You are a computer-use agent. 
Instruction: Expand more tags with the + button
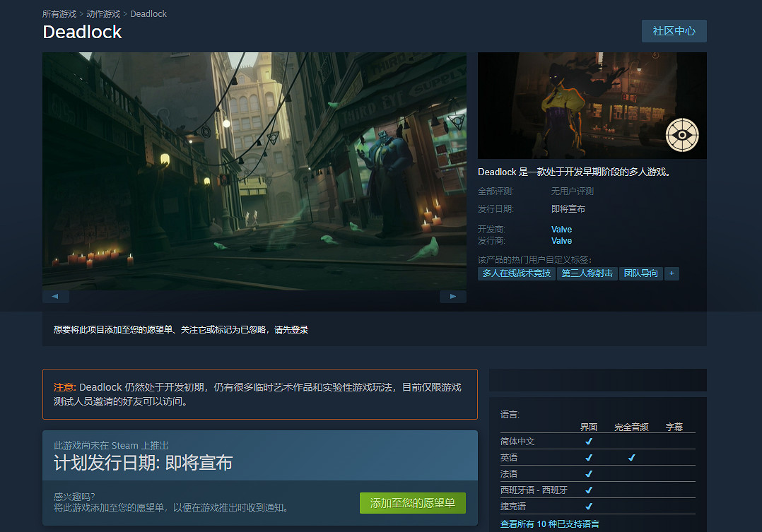[x=672, y=273]
